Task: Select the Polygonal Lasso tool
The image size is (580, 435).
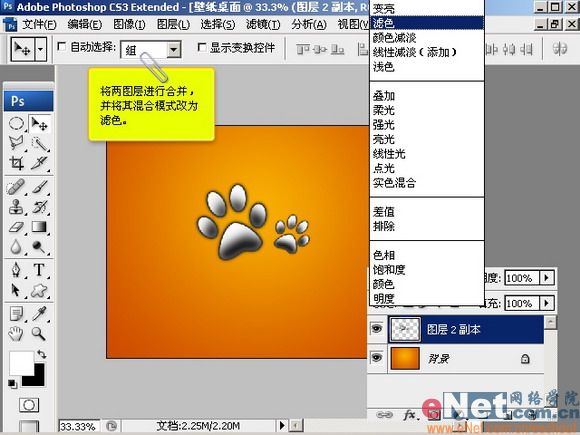Action: point(16,143)
